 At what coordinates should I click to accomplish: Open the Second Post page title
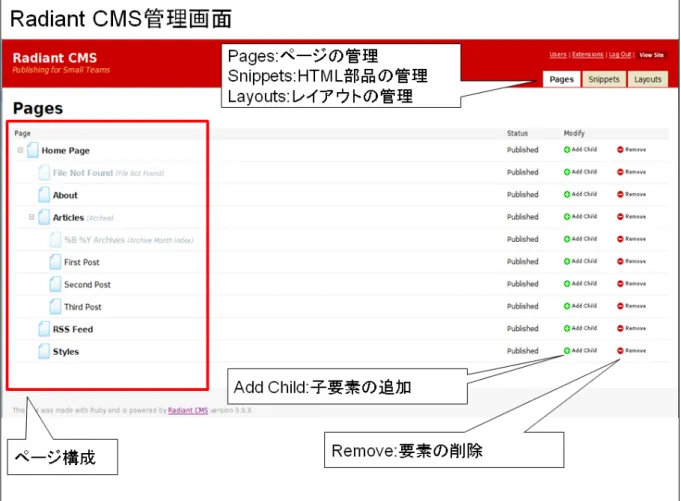click(x=87, y=285)
